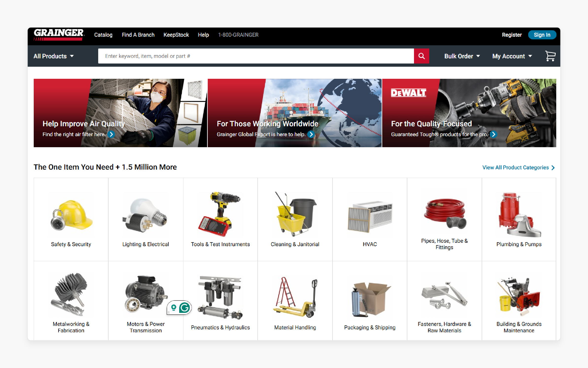Click the Safety & Security label
This screenshot has width=588, height=368.
click(x=71, y=244)
